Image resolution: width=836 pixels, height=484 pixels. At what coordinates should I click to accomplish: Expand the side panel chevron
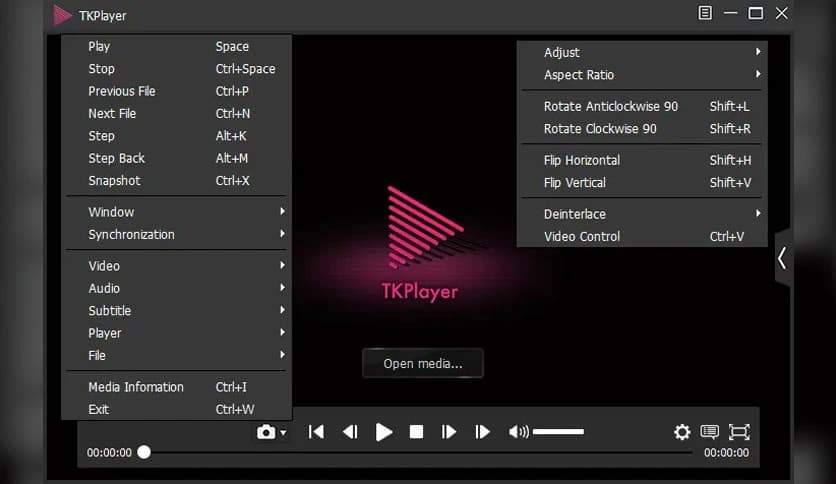(782, 259)
